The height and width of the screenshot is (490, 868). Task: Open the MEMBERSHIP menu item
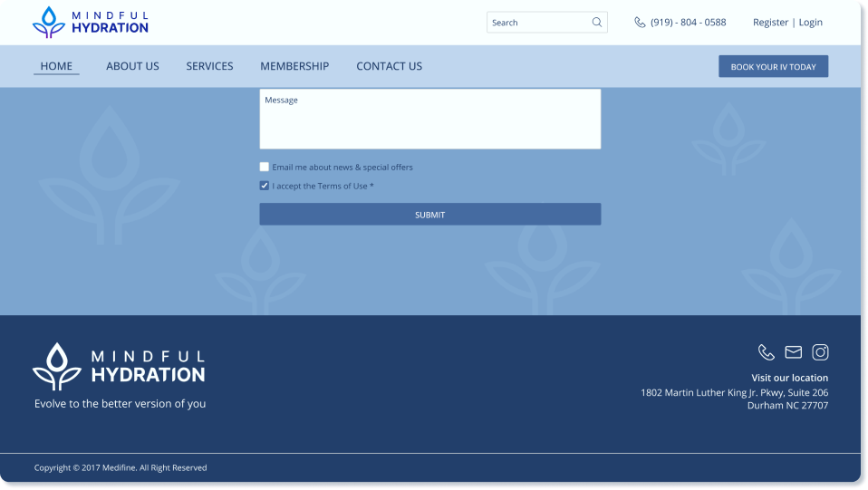point(294,66)
